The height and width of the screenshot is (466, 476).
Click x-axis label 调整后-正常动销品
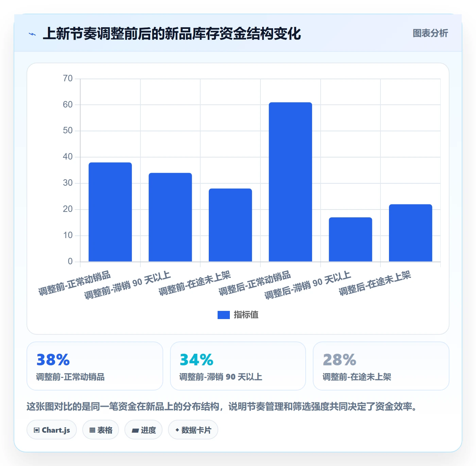tap(255, 283)
